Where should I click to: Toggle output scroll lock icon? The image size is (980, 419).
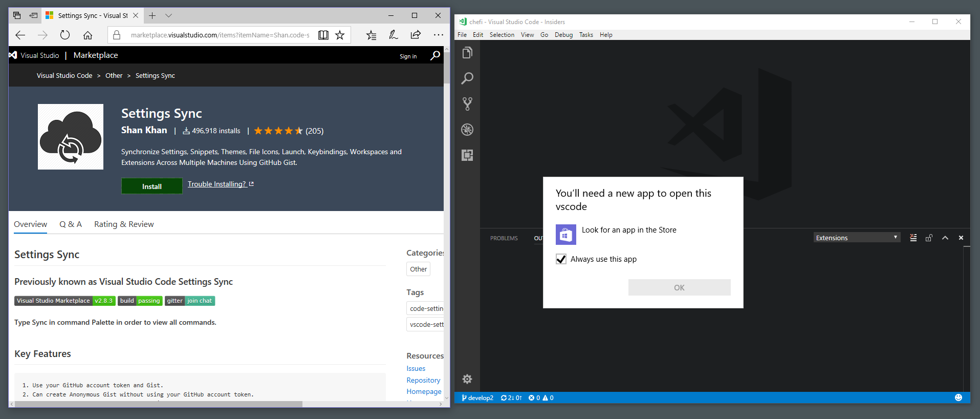929,238
